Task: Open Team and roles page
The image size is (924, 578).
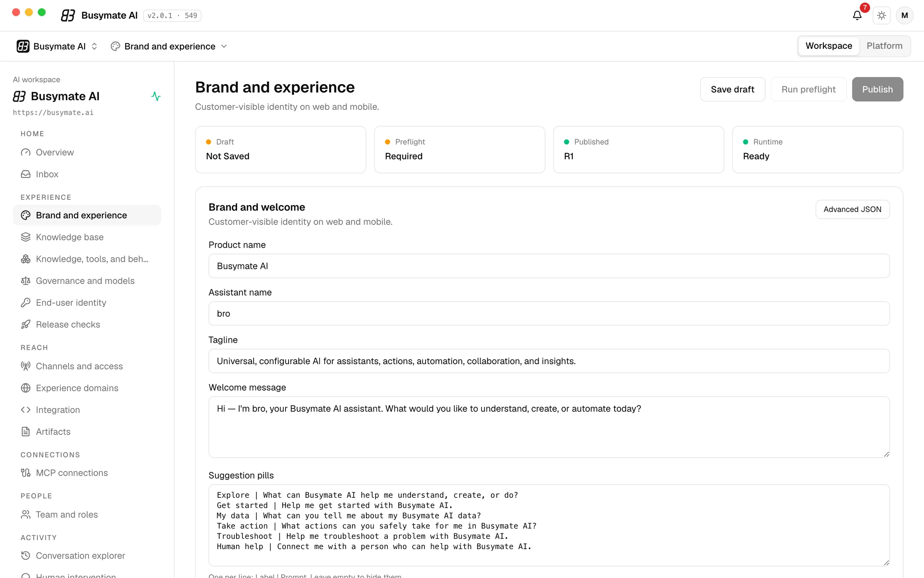Action: [87, 514]
